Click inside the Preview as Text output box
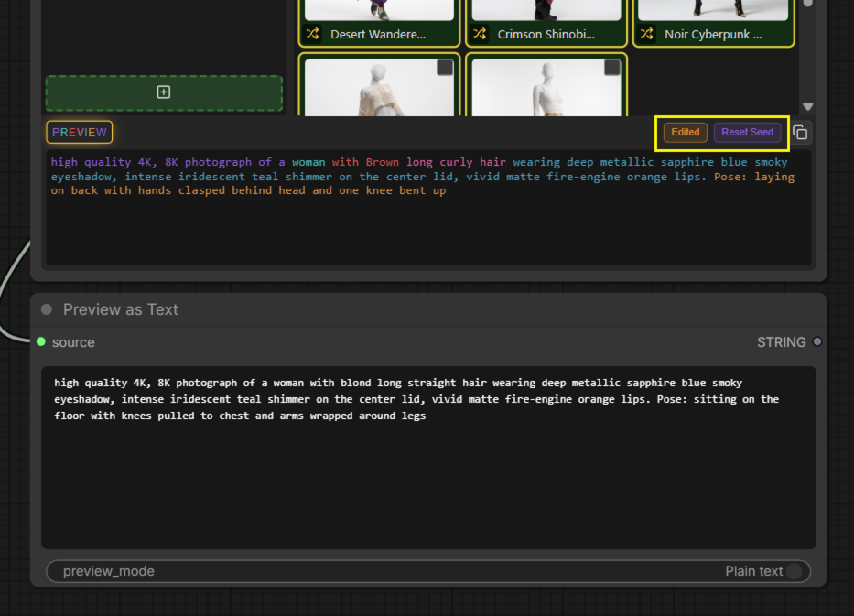The image size is (854, 616). click(428, 458)
